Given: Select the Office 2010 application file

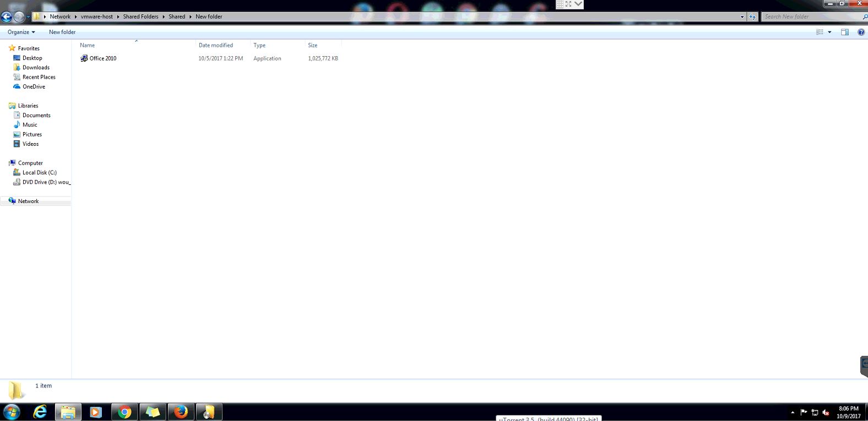Looking at the screenshot, I should click(102, 58).
